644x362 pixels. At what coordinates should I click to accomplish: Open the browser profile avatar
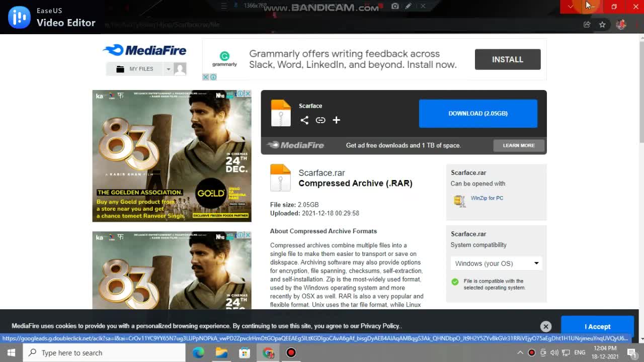(x=621, y=24)
